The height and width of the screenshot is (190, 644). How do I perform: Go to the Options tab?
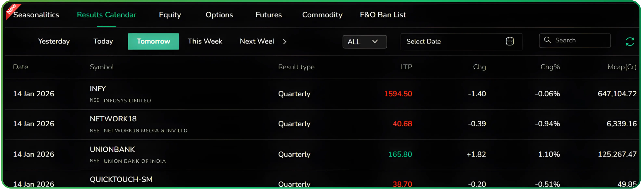pos(219,15)
